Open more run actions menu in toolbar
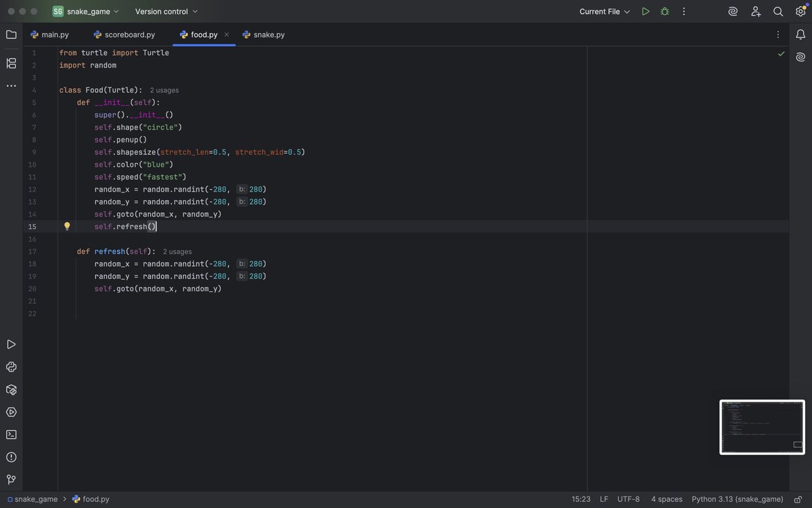Viewport: 812px width, 508px height. click(x=683, y=12)
